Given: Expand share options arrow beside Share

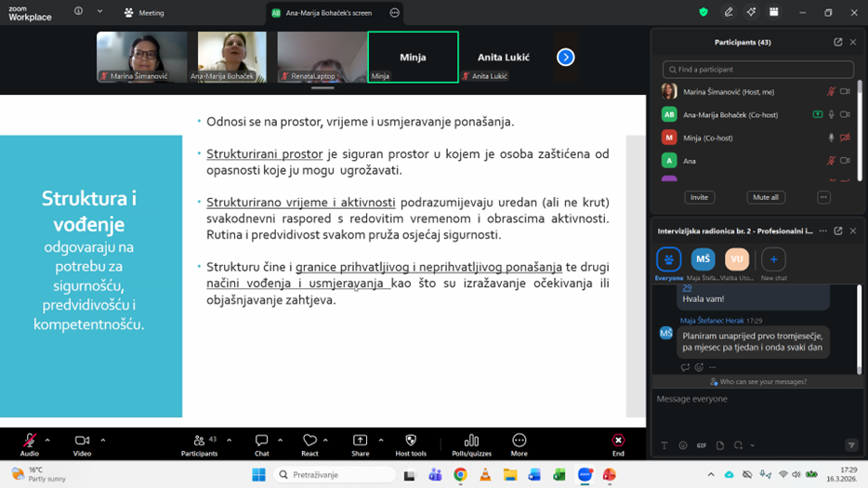Looking at the screenshot, I should 381,441.
